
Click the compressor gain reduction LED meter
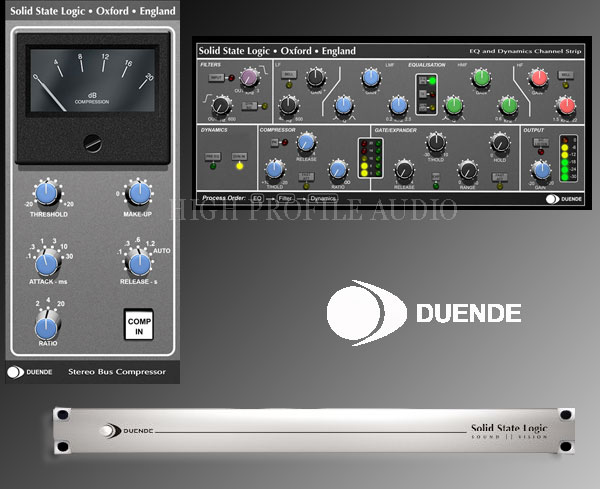[370, 158]
